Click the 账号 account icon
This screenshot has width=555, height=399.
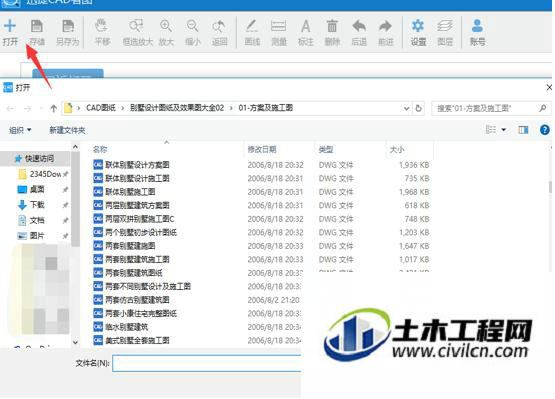point(477,26)
